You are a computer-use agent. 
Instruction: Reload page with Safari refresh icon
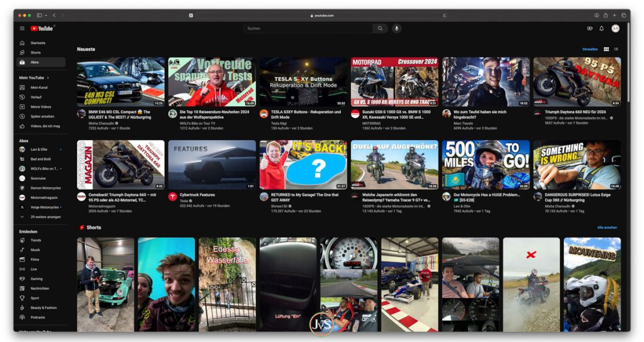click(x=445, y=15)
